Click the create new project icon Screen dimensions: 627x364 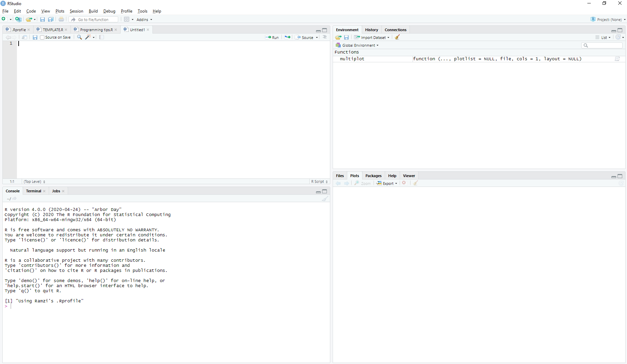18,20
